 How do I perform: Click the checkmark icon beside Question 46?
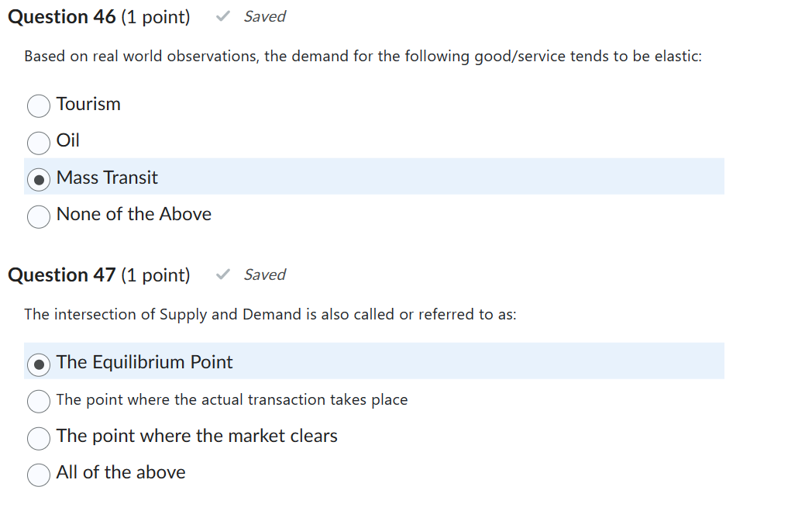click(x=222, y=16)
